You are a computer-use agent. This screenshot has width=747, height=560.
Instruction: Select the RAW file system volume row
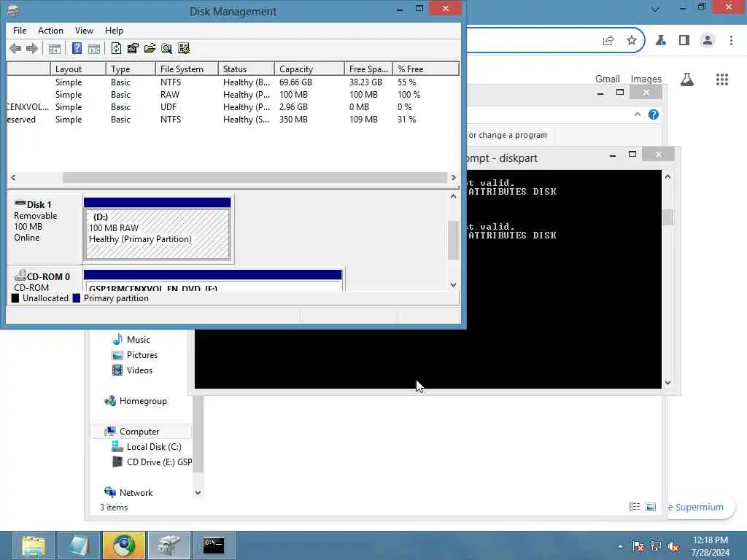233,95
